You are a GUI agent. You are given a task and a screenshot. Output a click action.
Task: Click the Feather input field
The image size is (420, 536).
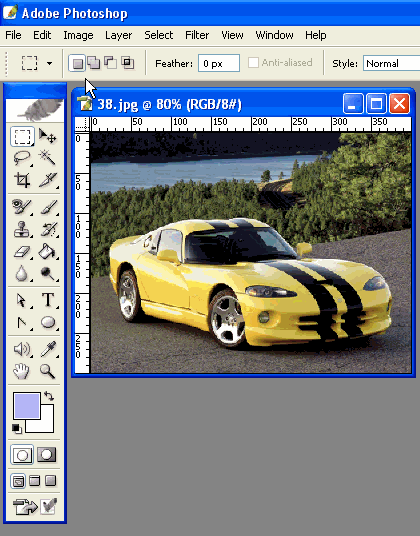tap(219, 63)
